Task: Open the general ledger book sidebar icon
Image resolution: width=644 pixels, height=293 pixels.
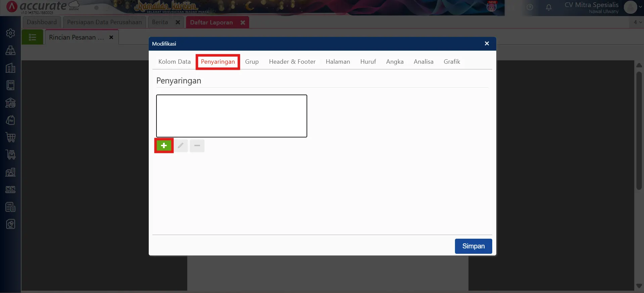Action: click(10, 85)
